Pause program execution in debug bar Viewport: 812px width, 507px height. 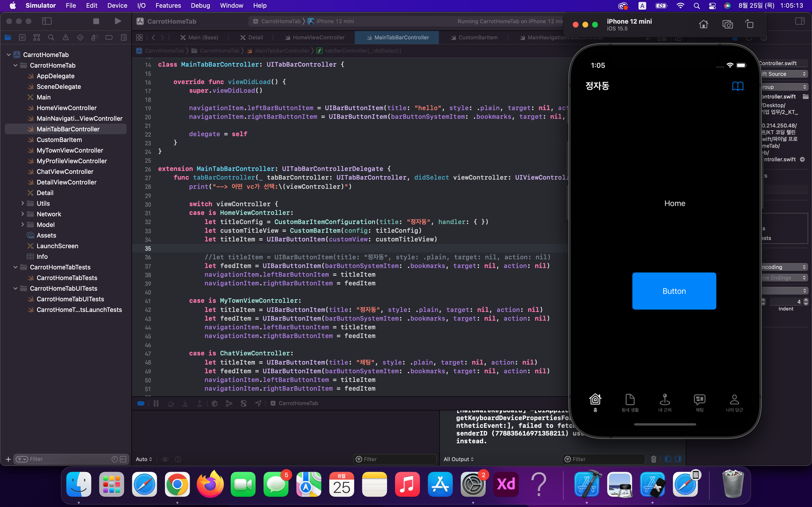[156, 403]
